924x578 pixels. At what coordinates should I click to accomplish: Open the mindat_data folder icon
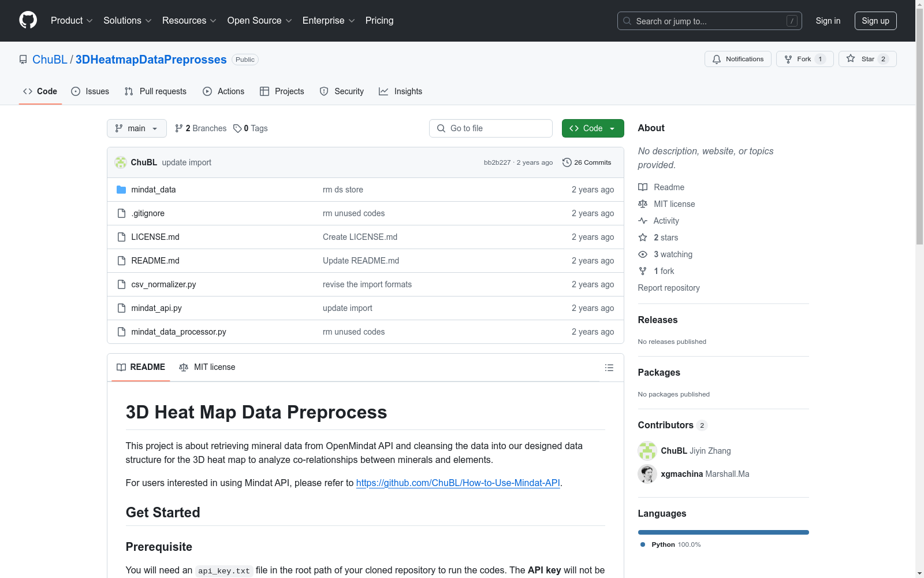(x=121, y=190)
